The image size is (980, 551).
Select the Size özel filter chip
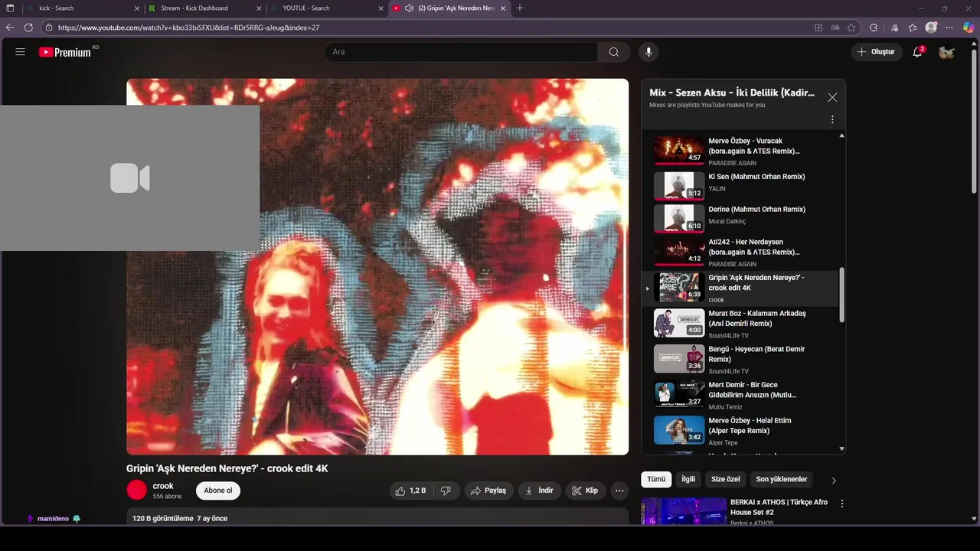coord(726,479)
